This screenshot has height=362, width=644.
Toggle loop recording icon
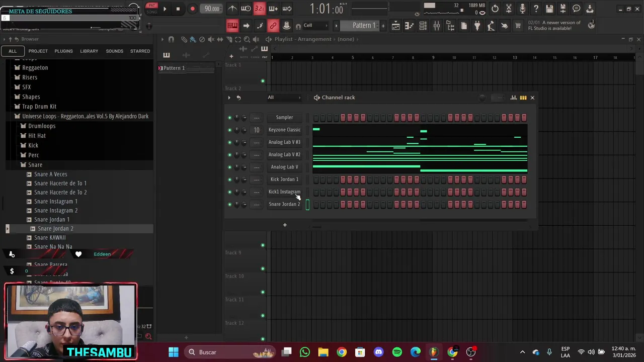click(x=287, y=9)
